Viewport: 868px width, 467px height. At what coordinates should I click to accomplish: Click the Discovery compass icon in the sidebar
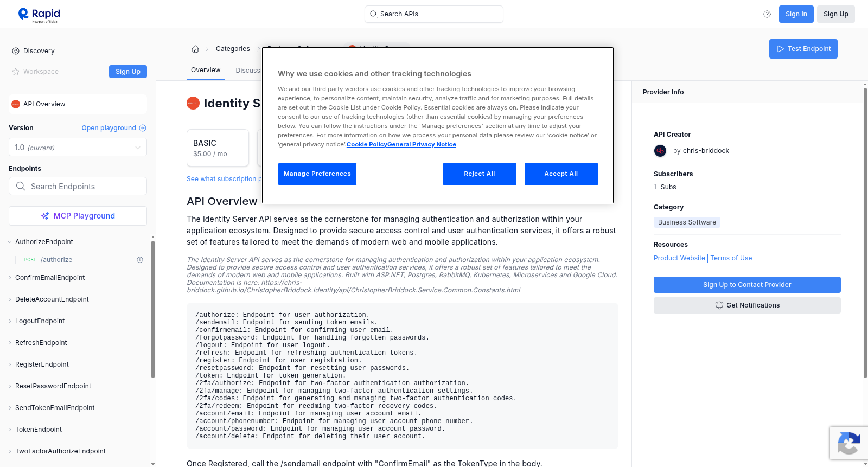16,51
